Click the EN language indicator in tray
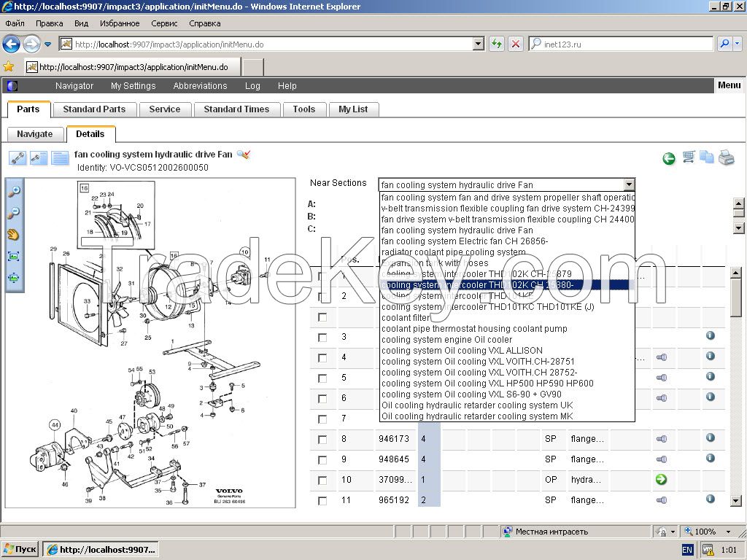This screenshot has width=747, height=560. 687,550
